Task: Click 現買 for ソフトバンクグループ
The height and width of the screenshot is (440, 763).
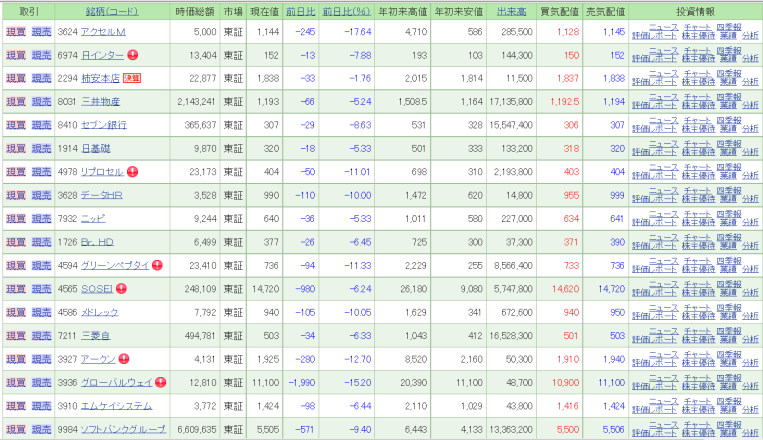Action: [x=16, y=429]
